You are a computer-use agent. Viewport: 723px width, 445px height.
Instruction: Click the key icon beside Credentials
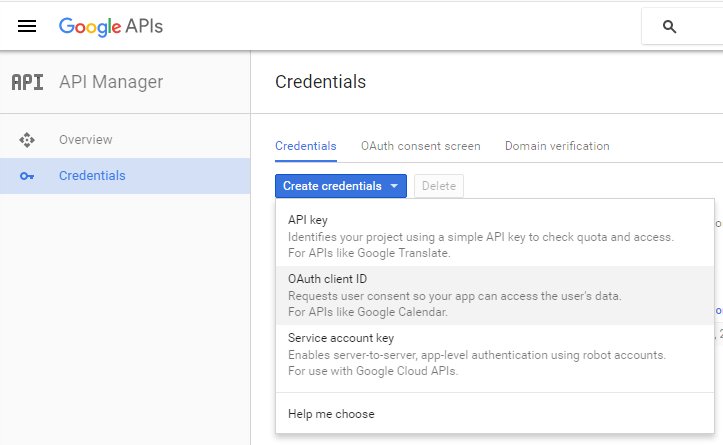coord(27,176)
